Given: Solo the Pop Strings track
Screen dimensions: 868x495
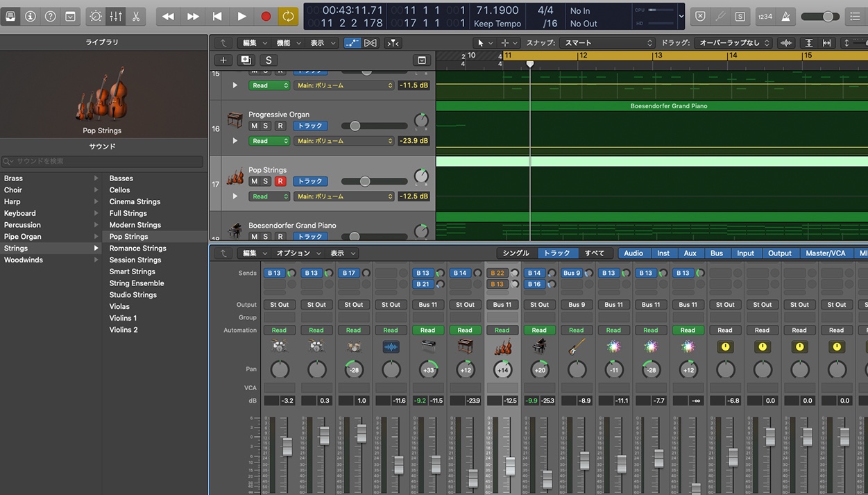Looking at the screenshot, I should pyautogui.click(x=266, y=181).
